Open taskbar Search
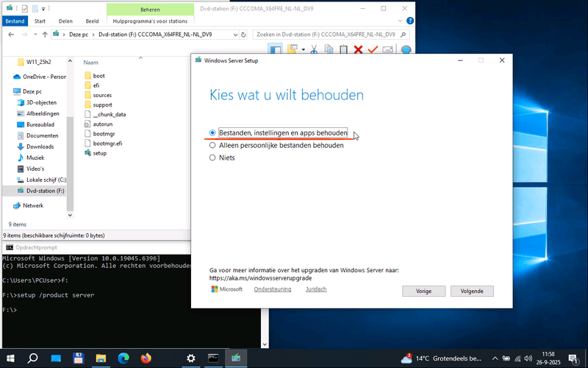The image size is (588, 368). (x=33, y=358)
